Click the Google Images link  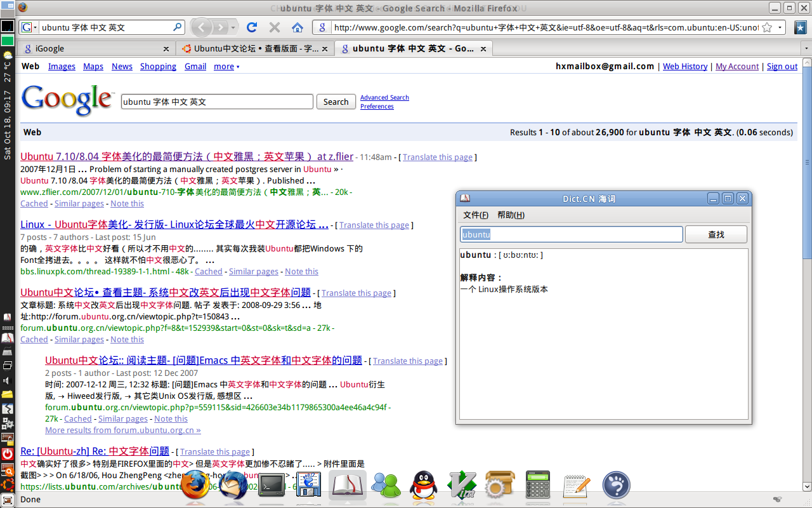pos(62,66)
